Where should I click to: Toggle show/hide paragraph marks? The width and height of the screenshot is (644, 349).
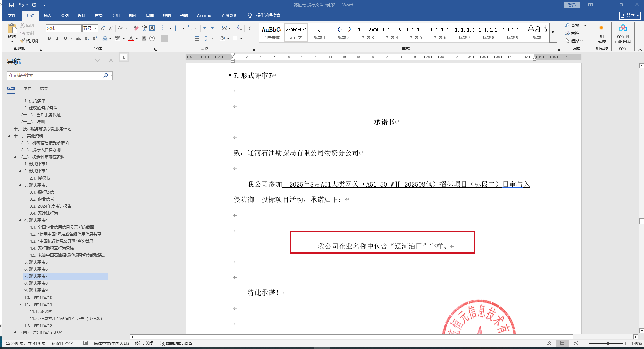[x=250, y=28]
